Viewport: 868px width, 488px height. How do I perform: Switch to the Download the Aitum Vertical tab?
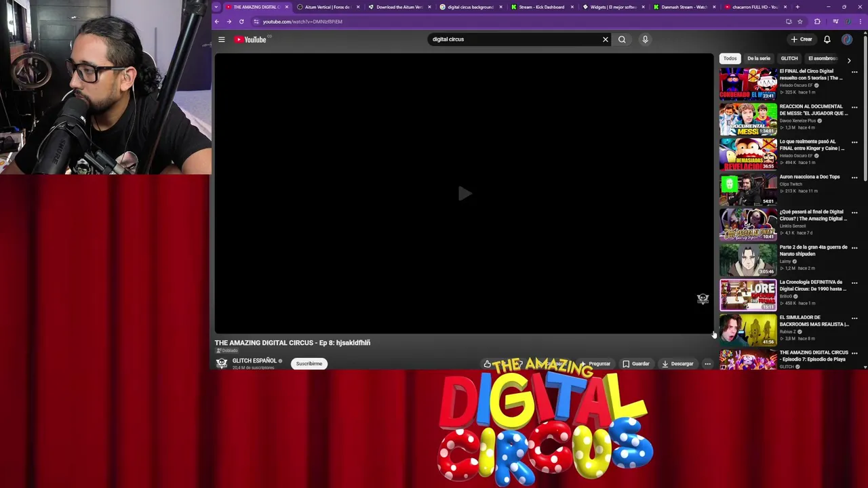pyautogui.click(x=399, y=7)
